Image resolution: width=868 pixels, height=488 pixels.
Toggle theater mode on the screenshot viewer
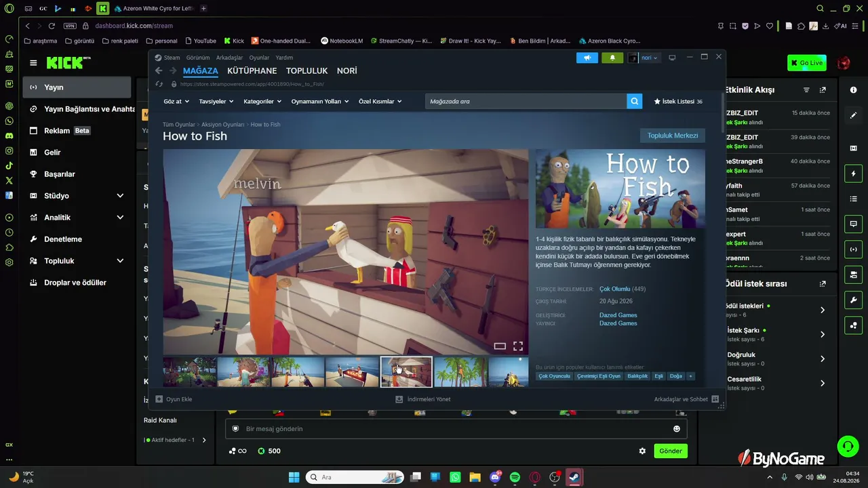500,346
